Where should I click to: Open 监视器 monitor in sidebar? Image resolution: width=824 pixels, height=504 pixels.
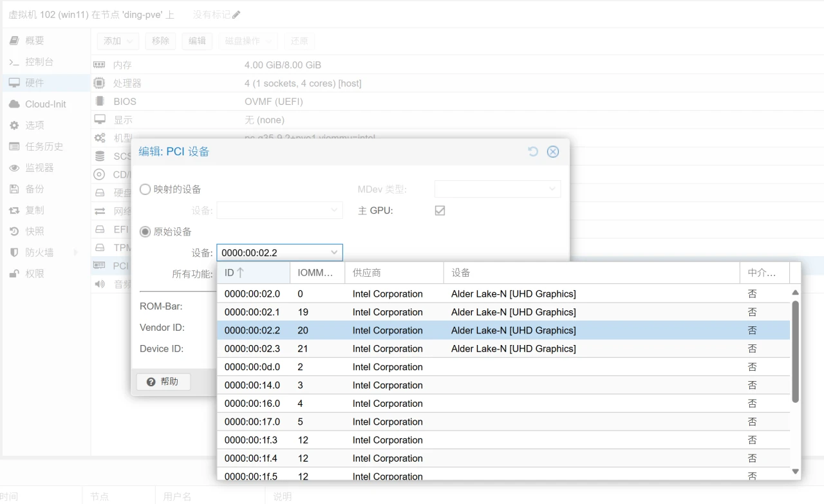click(x=39, y=168)
